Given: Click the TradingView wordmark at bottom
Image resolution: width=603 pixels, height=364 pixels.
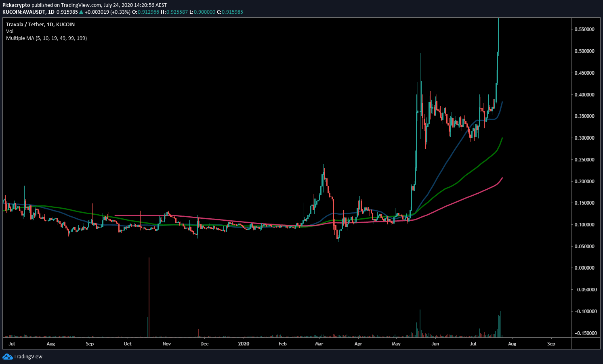Looking at the screenshot, I should [28, 357].
